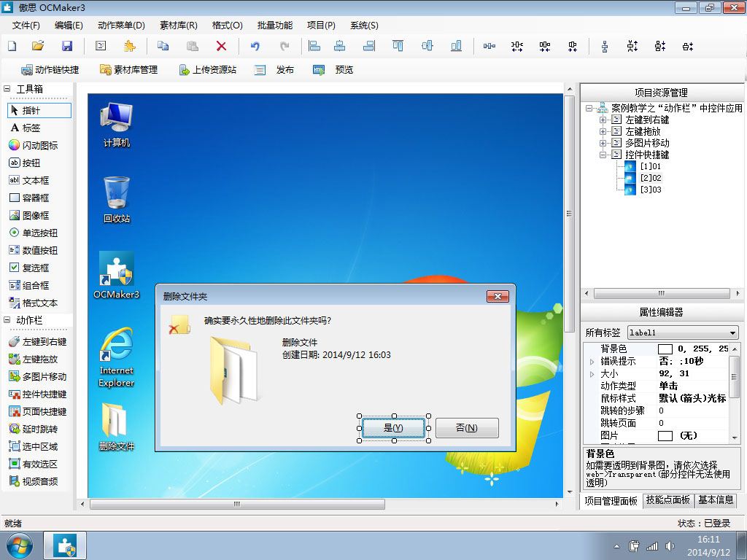747x560 pixels.
Task: Click the canvas horizontal scrollbar thumb
Action: pyautogui.click(x=237, y=504)
